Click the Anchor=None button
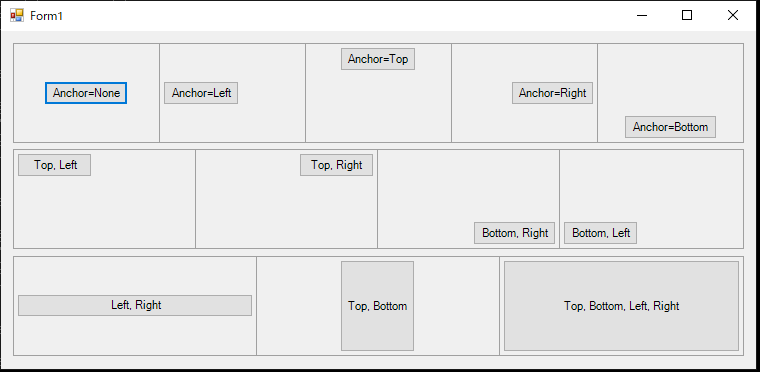This screenshot has height=372, width=760. tap(86, 93)
